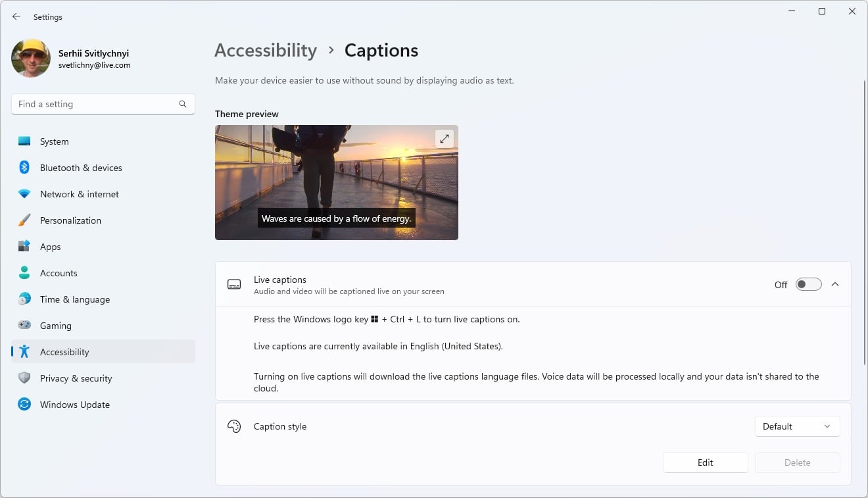Click the Network wifi icon in sidebar
The width and height of the screenshot is (868, 498).
point(24,194)
